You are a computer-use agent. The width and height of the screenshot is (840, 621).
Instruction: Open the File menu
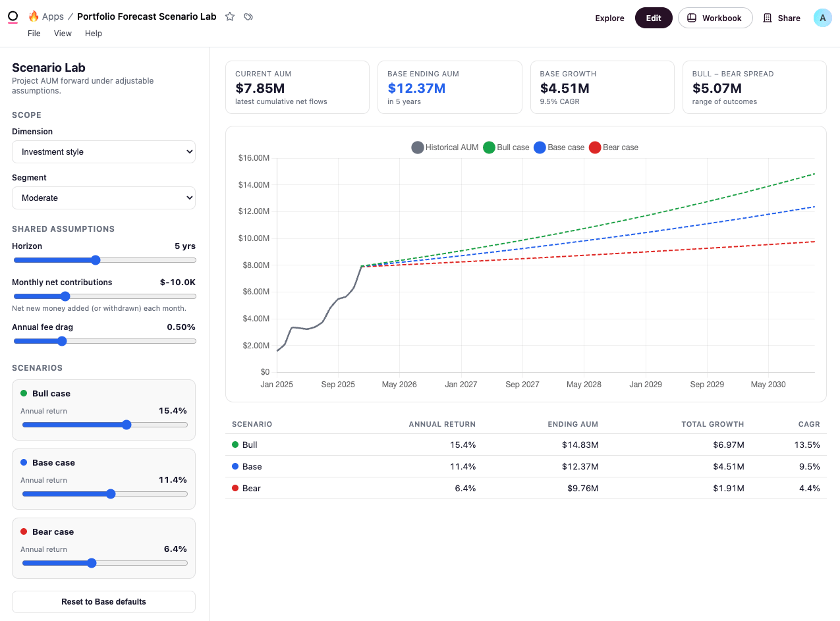[34, 34]
